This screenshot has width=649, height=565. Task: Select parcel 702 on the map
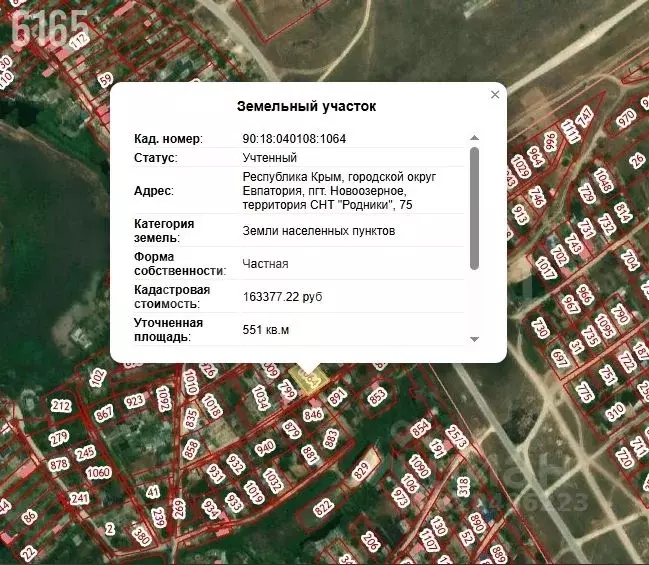click(560, 255)
